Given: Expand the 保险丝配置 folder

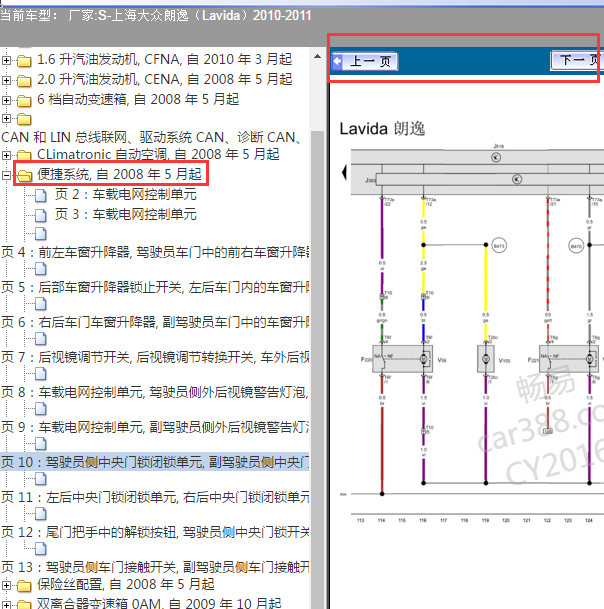Looking at the screenshot, I should click(x=6, y=585).
